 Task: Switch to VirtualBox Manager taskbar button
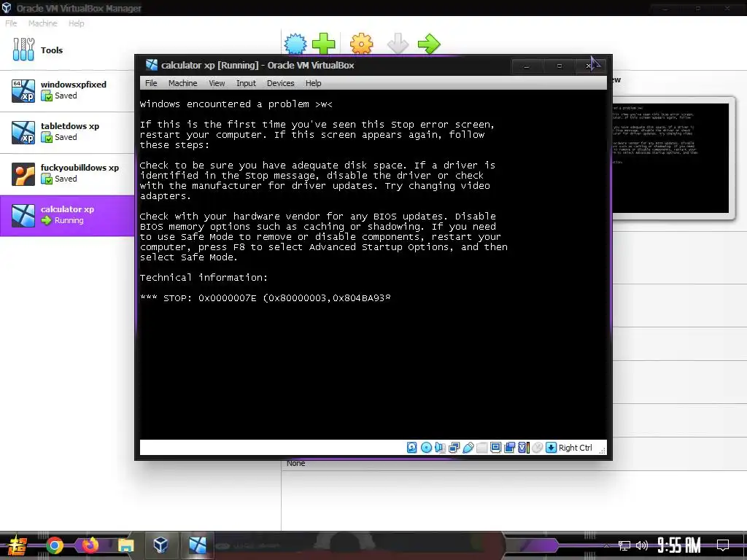point(161,545)
